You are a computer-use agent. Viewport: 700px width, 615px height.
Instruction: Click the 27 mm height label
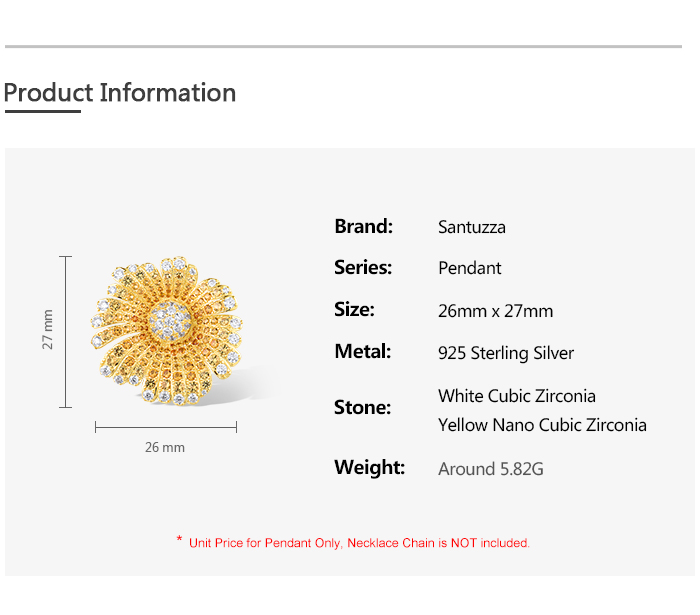[48, 329]
